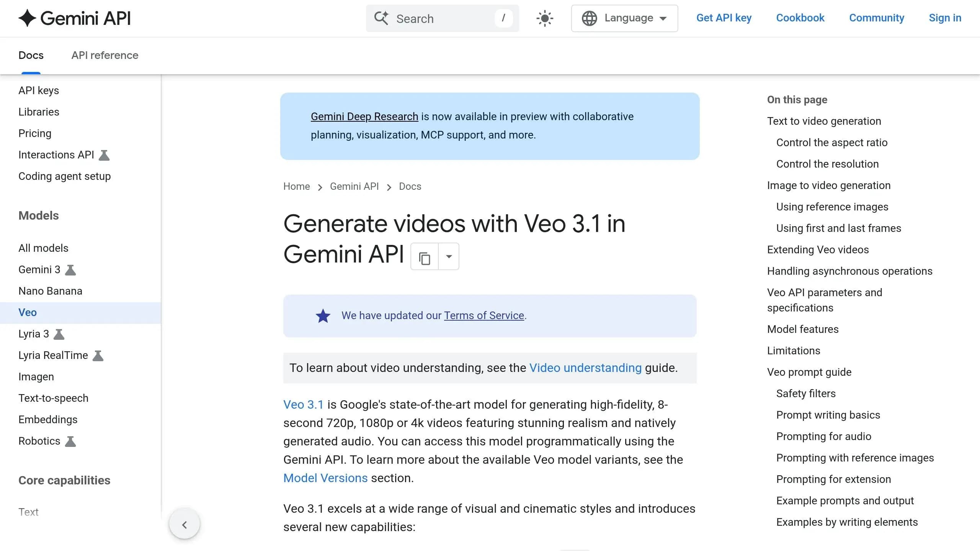This screenshot has height=551, width=980.
Task: Open the Video understanding guide link
Action: click(x=585, y=368)
